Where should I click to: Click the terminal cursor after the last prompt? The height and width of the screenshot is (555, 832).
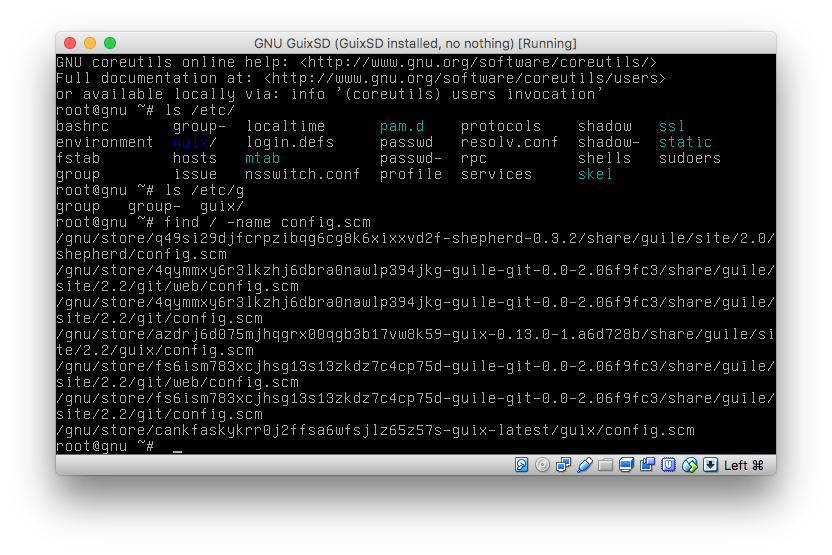pyautogui.click(x=177, y=447)
